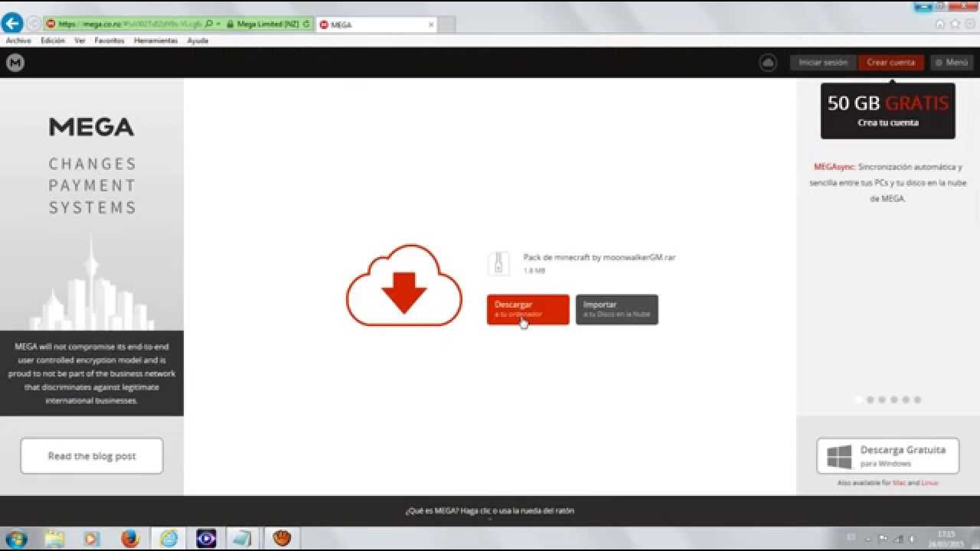Close the MEGA tab with its X
Screen dimensions: 980x551
431,24
